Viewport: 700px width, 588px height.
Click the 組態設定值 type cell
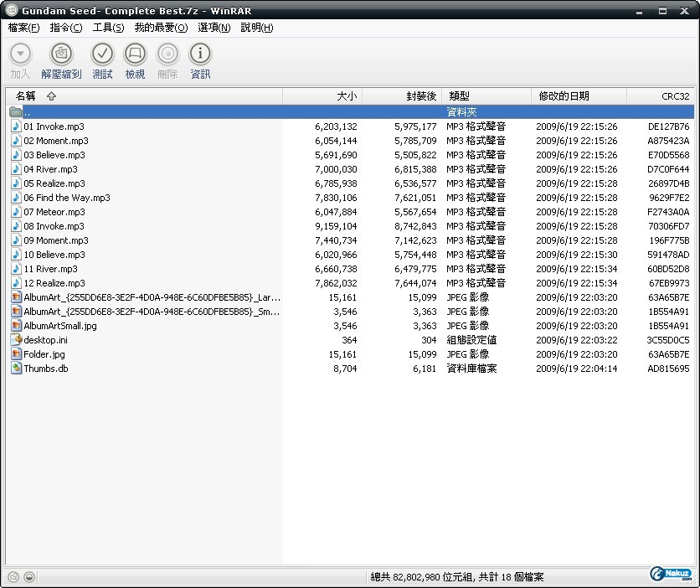click(x=471, y=340)
